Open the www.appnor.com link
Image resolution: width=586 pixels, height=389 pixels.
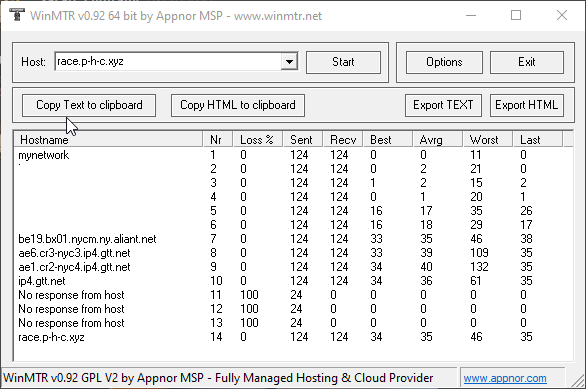tap(505, 378)
